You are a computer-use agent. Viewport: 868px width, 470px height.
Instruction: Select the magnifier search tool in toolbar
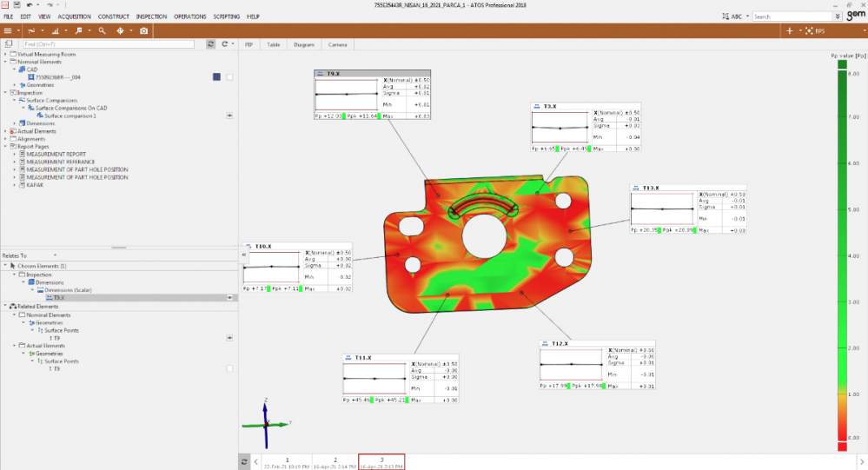[102, 30]
